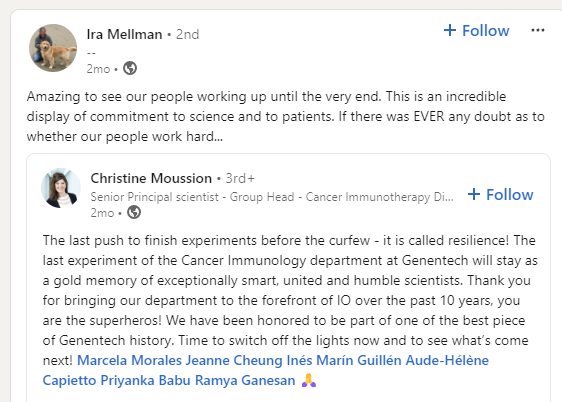
Task: Follow Christine Moussion
Action: point(500,195)
